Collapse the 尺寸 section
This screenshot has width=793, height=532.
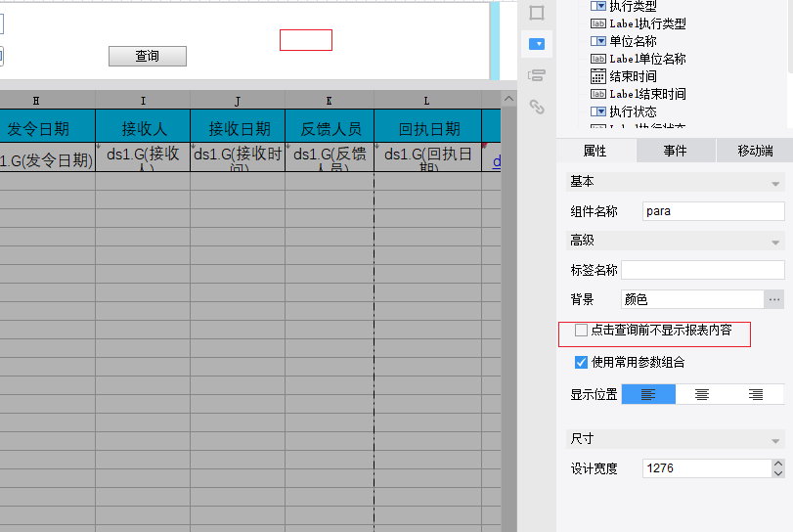point(775,441)
